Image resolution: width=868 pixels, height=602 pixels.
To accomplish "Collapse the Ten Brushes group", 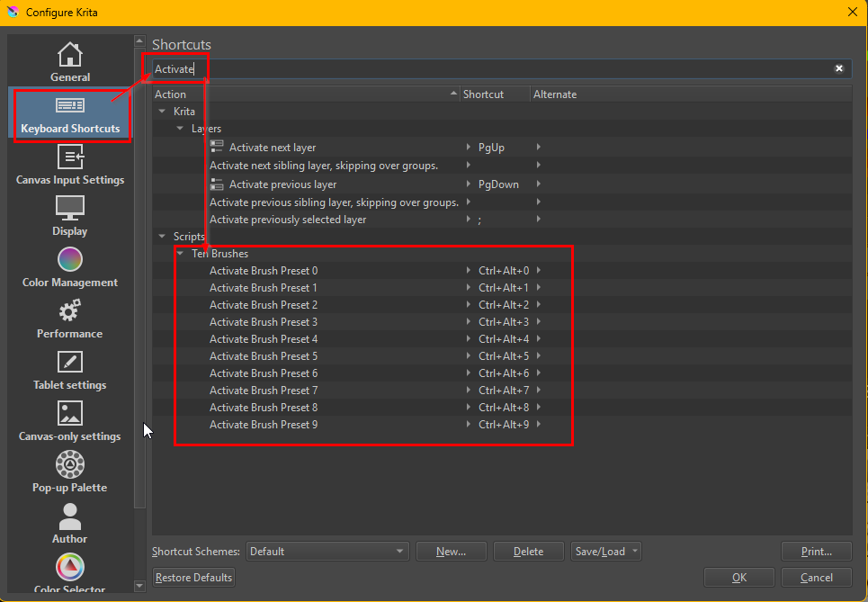I will click(180, 254).
